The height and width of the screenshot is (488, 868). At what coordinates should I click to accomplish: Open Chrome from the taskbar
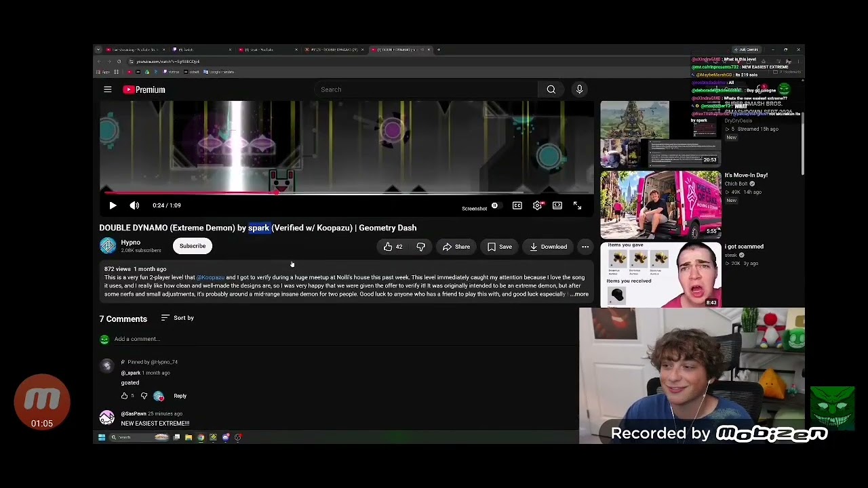[201, 437]
